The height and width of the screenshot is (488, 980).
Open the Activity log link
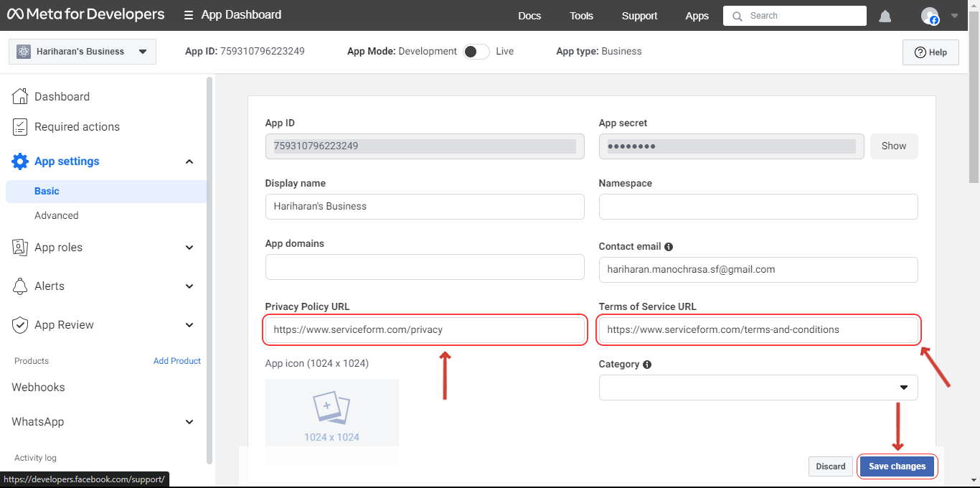pyautogui.click(x=35, y=458)
